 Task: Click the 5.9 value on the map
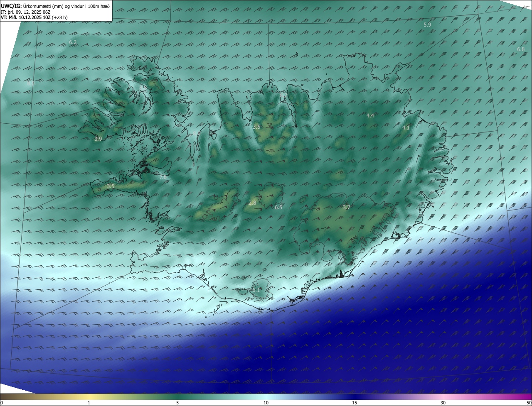[x=427, y=25]
